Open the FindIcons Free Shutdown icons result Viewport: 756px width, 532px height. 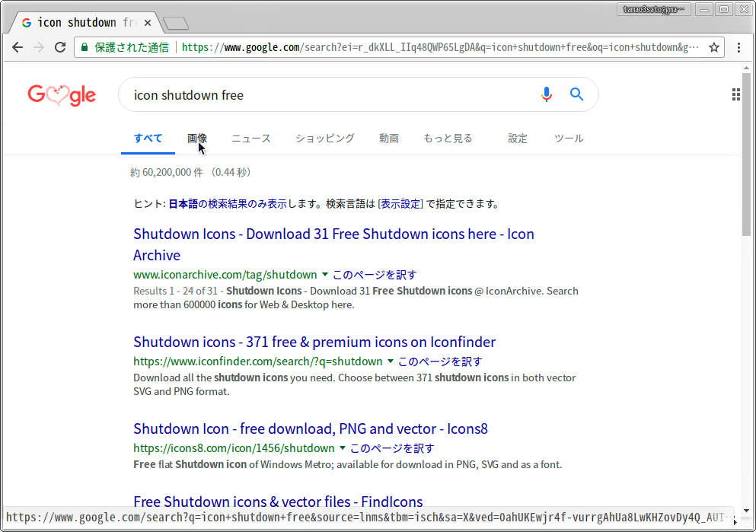coord(278,502)
